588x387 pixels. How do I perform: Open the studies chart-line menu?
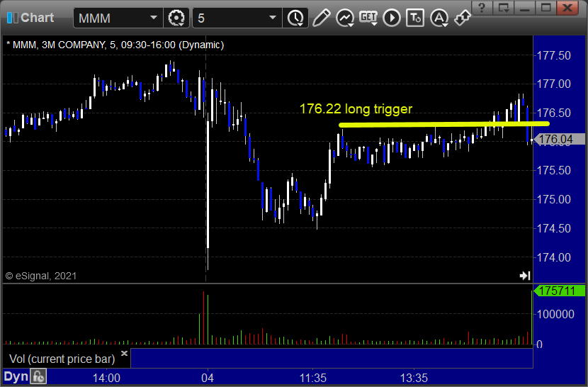(x=345, y=18)
